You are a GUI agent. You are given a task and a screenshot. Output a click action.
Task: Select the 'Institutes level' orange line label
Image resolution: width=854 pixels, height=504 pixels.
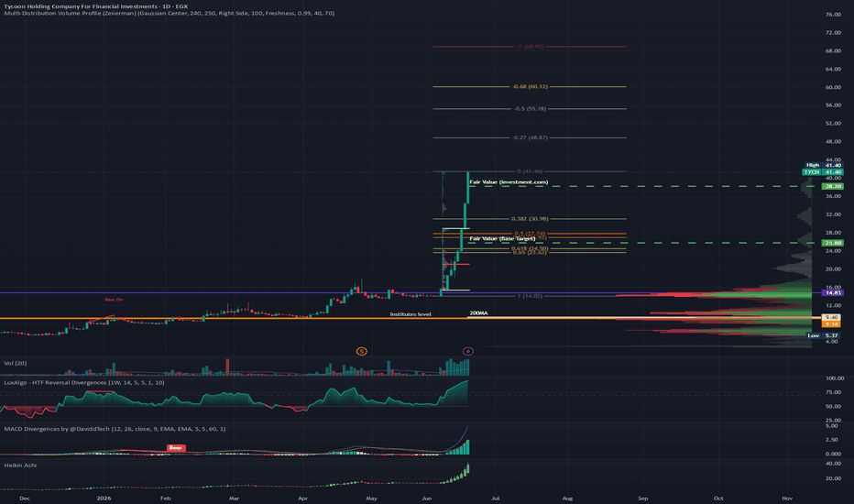point(411,314)
